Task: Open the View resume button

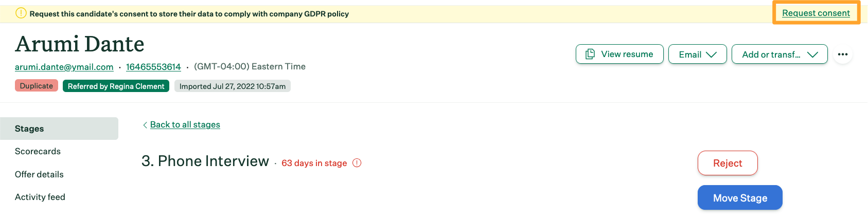Action: tap(619, 54)
